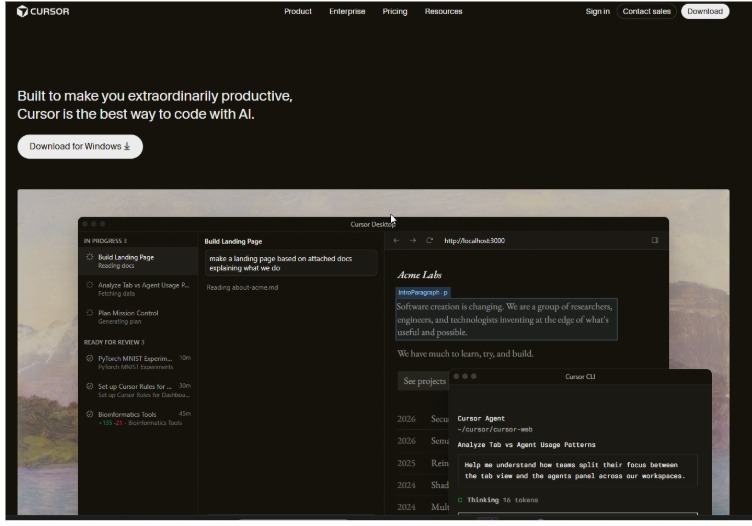Click the IntroParagraph p element tag

(423, 292)
